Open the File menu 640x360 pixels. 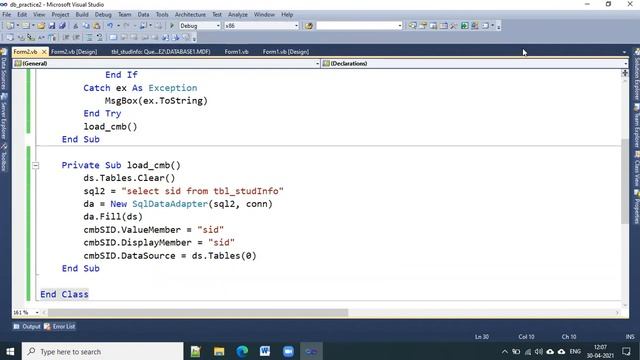click(7, 15)
